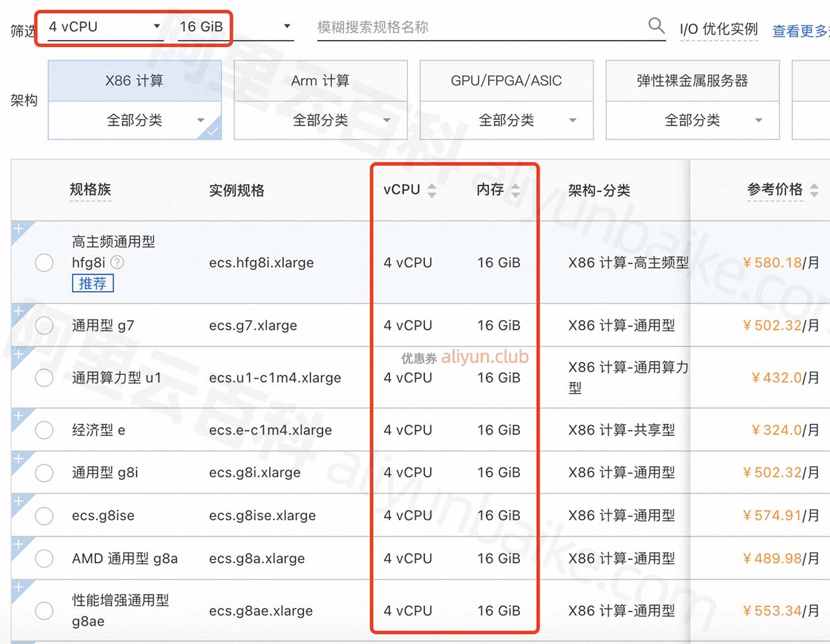The image size is (830, 644).
Task: Click the ¥574.91/月 price
Action: coord(781,516)
